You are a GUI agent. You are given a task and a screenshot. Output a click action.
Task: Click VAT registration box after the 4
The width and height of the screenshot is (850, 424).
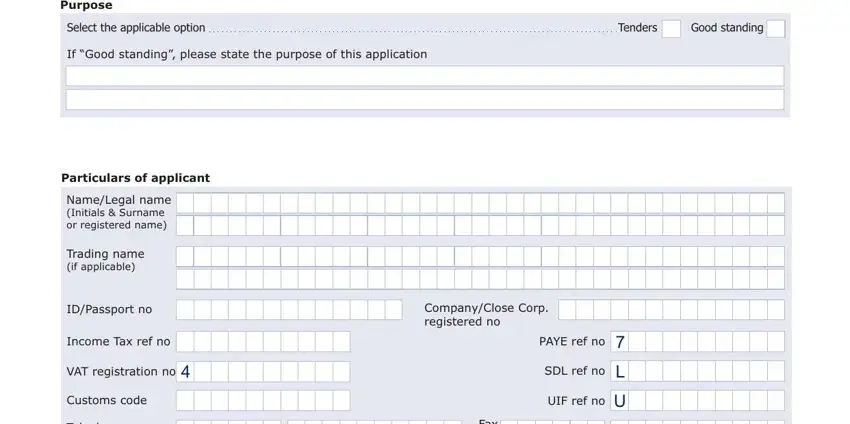click(202, 371)
